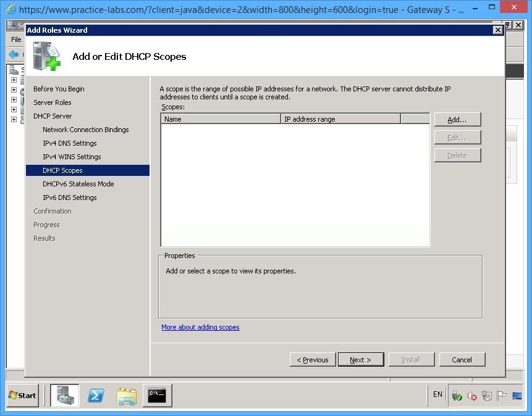The image size is (532, 416).
Task: Click the Safely Remove Hardware tray icon
Action: click(x=457, y=395)
